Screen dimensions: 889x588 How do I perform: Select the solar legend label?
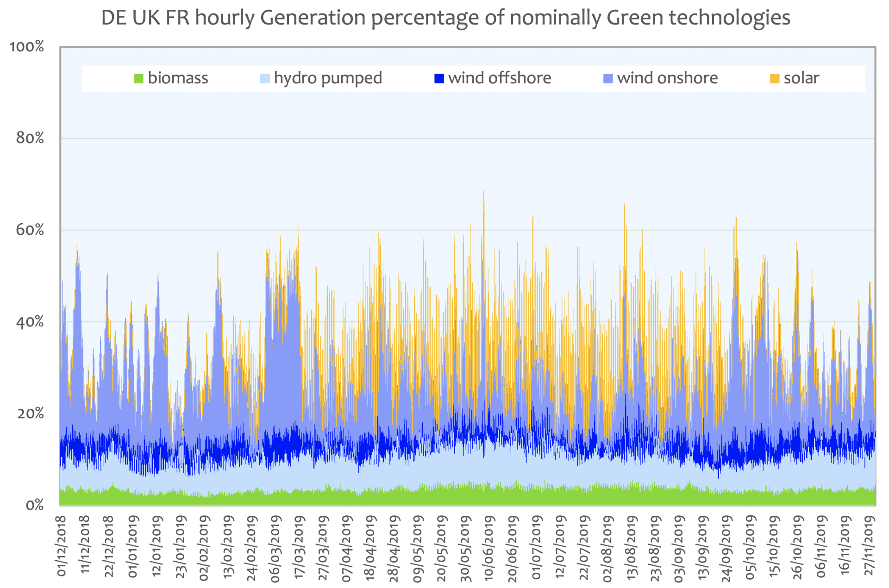click(x=801, y=78)
